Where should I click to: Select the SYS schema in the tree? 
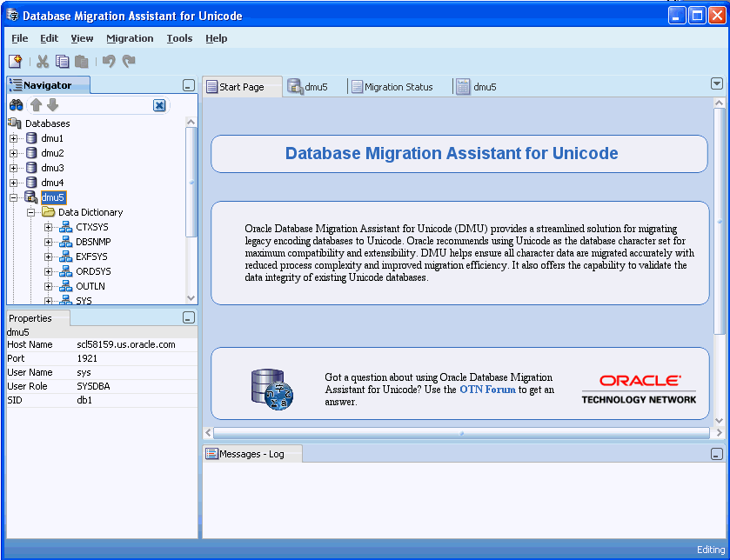[84, 301]
